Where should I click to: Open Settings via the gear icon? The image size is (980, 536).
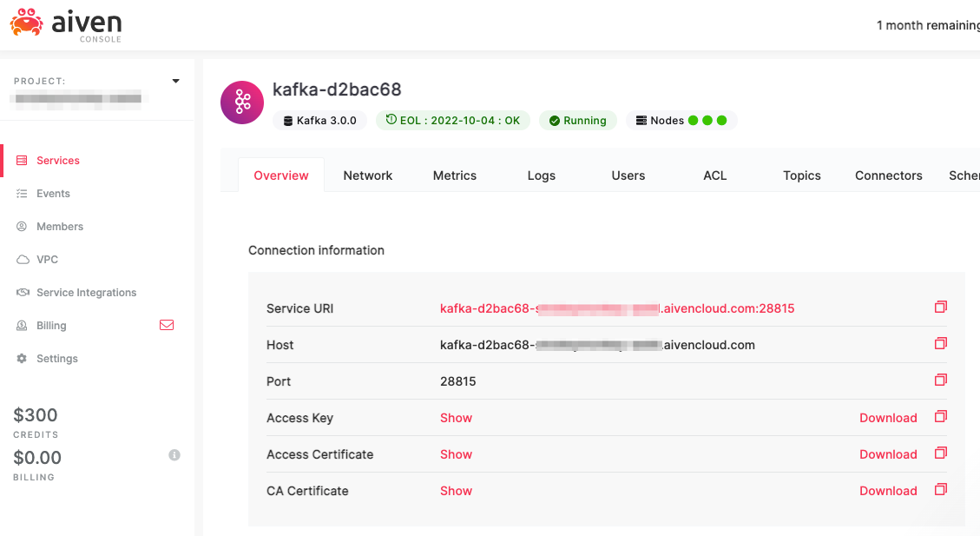tap(23, 358)
